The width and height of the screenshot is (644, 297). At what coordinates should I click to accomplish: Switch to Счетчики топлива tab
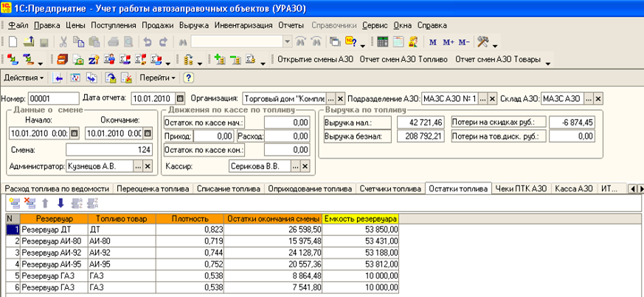[x=390, y=189]
